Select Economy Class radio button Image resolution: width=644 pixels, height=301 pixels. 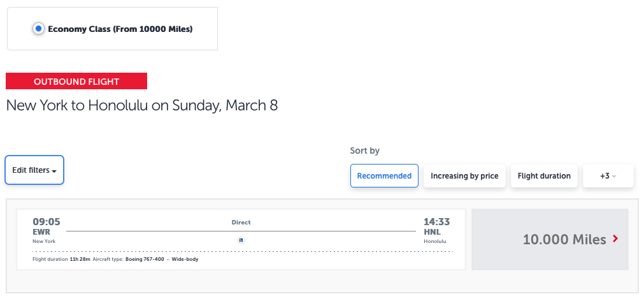click(x=38, y=29)
